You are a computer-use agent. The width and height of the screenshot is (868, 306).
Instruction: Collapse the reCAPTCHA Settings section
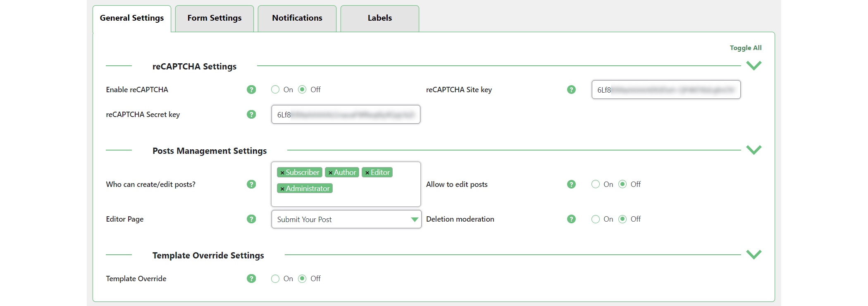coord(754,66)
